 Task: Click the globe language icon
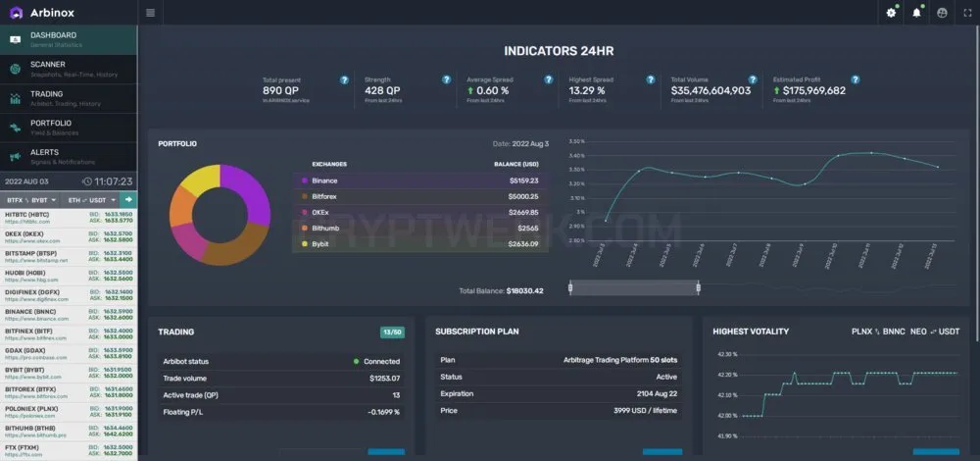(x=942, y=13)
